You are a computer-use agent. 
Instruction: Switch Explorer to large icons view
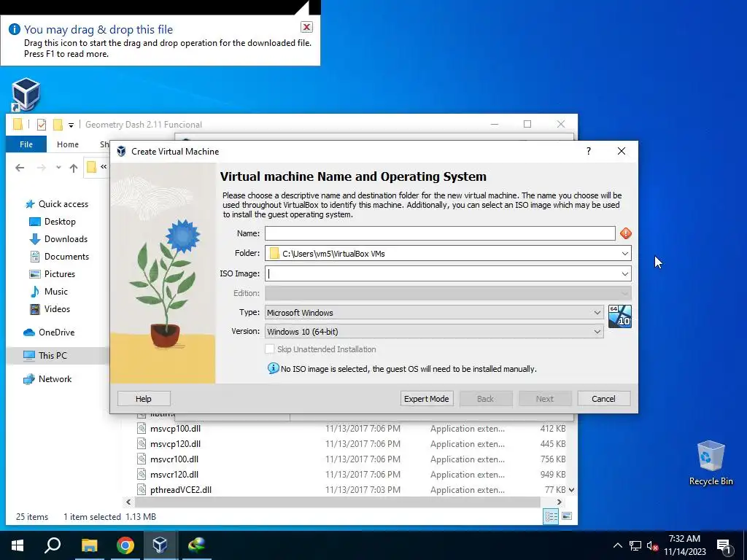566,516
